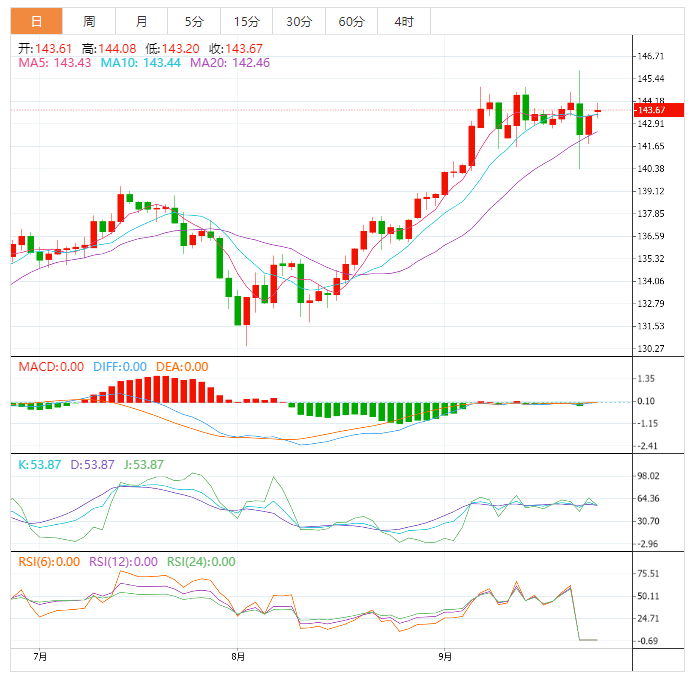This screenshot has height=676, width=689.
Task: Click the 130.27 price axis label
Action: click(651, 349)
